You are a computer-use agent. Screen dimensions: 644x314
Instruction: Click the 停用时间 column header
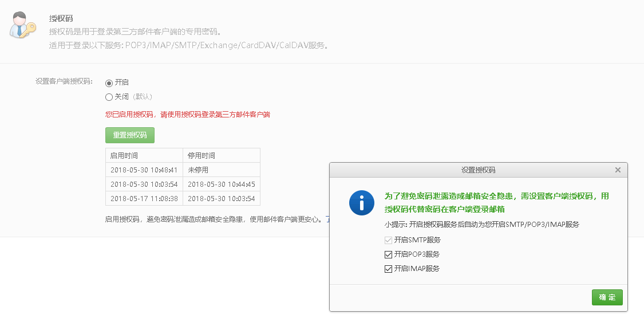[202, 155]
